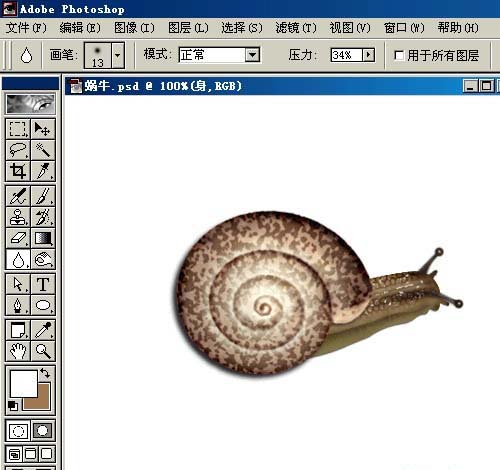Select the Rectangular Marquee tool
This screenshot has height=470, width=500.
18,129
